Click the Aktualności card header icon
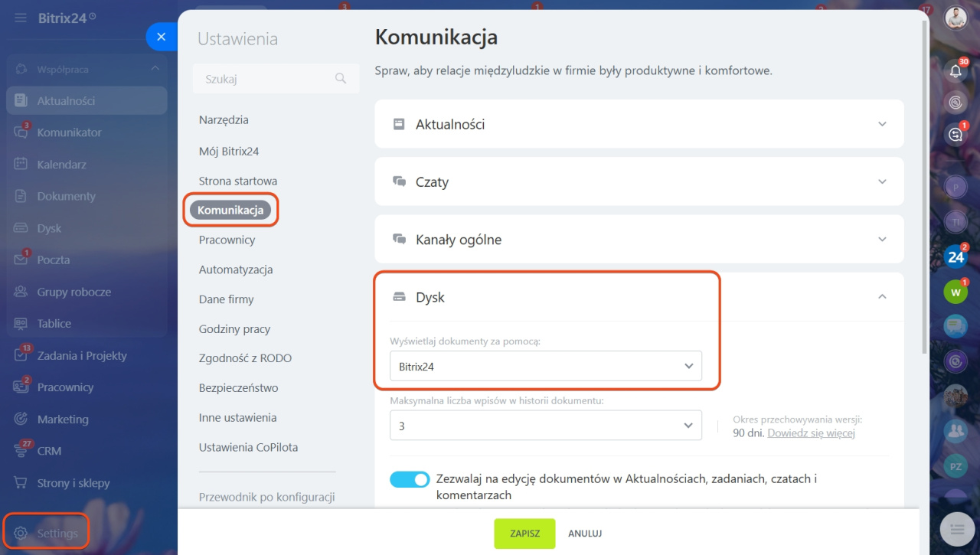 click(x=398, y=124)
